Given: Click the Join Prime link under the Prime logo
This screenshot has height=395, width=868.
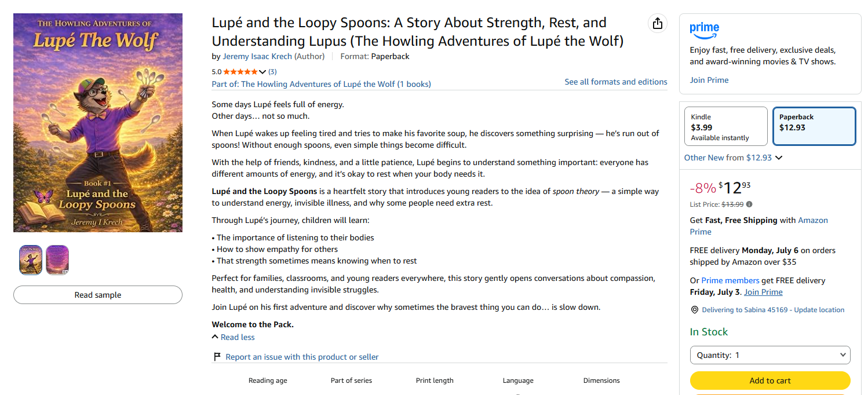Looking at the screenshot, I should pyautogui.click(x=709, y=80).
